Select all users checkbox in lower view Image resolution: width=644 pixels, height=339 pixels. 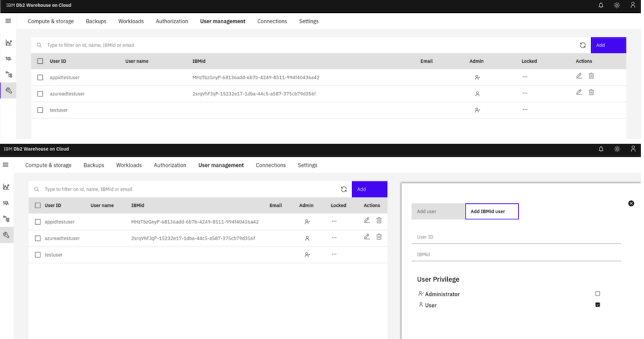[38, 205]
